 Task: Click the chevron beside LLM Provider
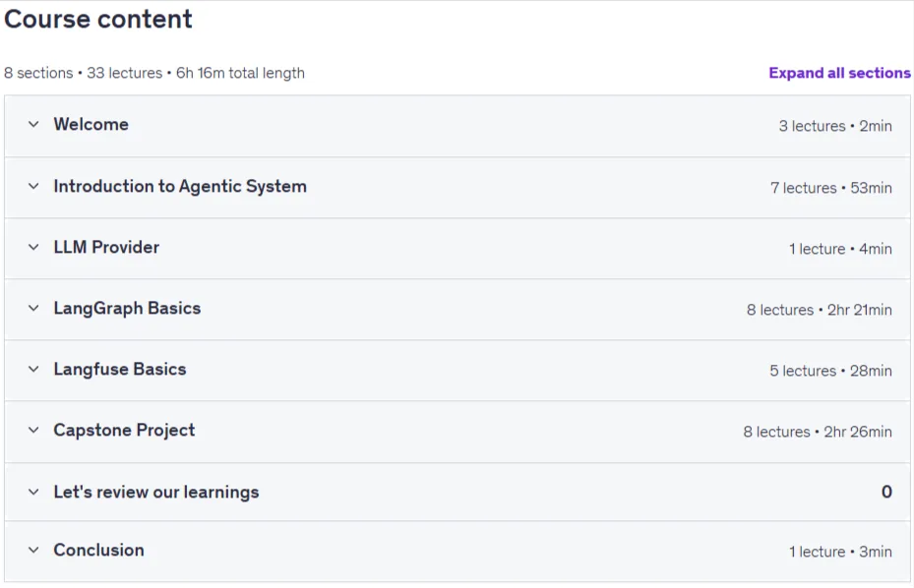pos(33,247)
